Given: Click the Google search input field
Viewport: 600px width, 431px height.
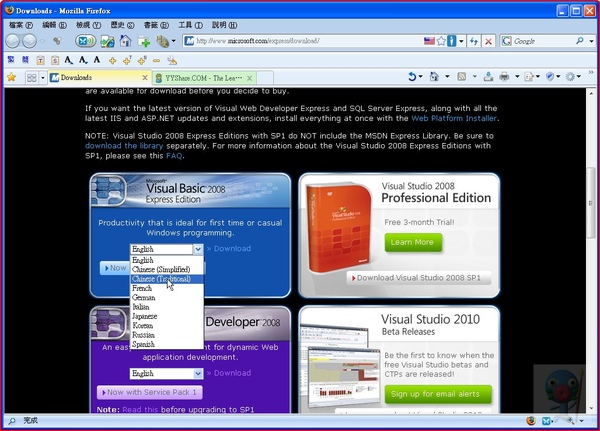Looking at the screenshot, I should tap(543, 41).
